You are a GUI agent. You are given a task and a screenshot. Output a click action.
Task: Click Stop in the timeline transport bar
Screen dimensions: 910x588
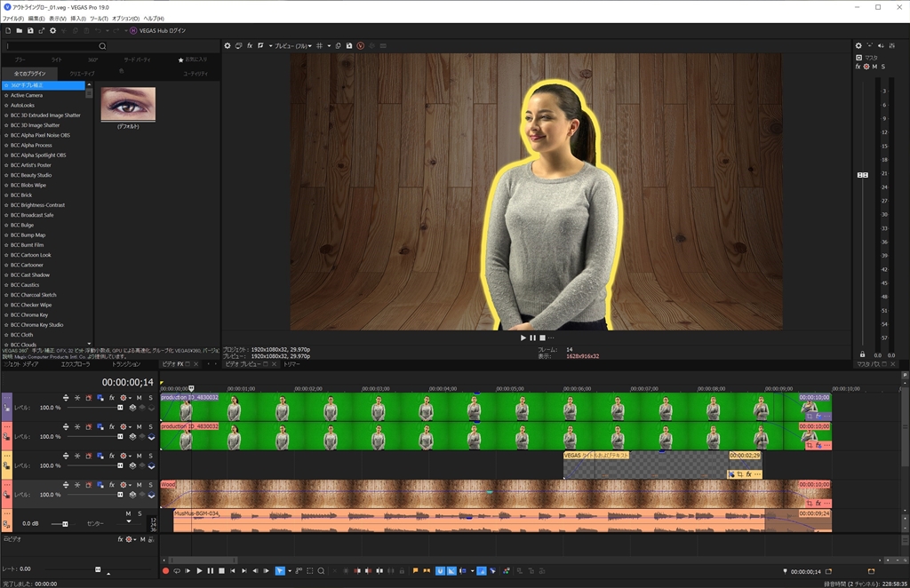[x=221, y=571]
